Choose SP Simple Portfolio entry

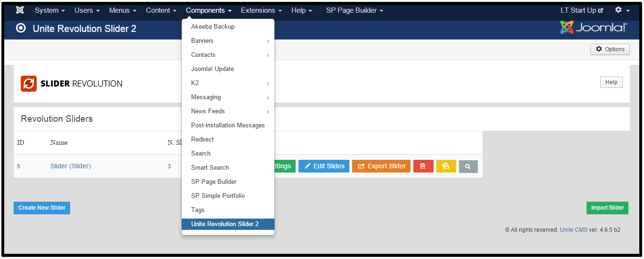(228, 196)
